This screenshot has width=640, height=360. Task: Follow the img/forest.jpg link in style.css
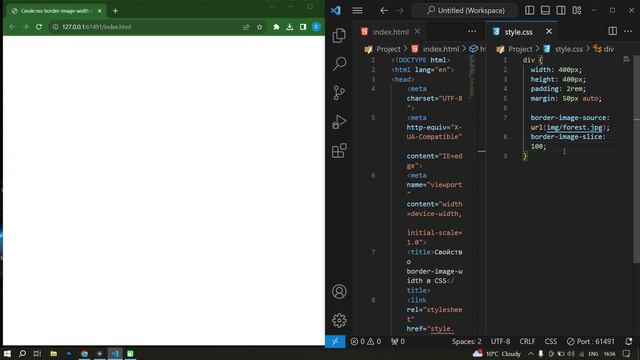click(574, 127)
